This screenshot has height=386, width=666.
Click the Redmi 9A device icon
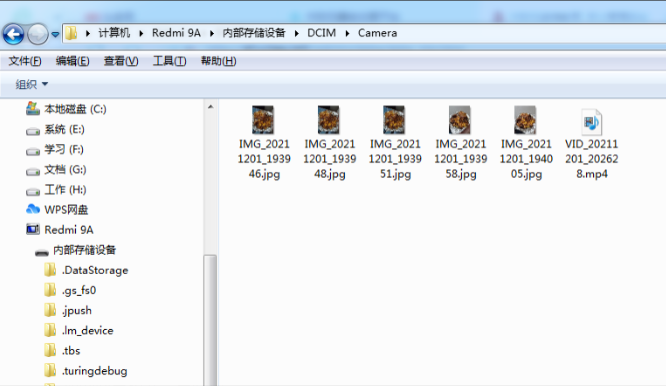[33, 229]
